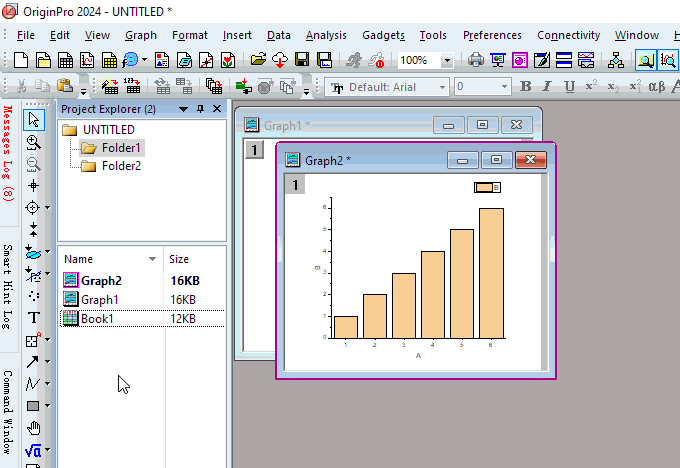Select the Arrow drawing tool

34,362
